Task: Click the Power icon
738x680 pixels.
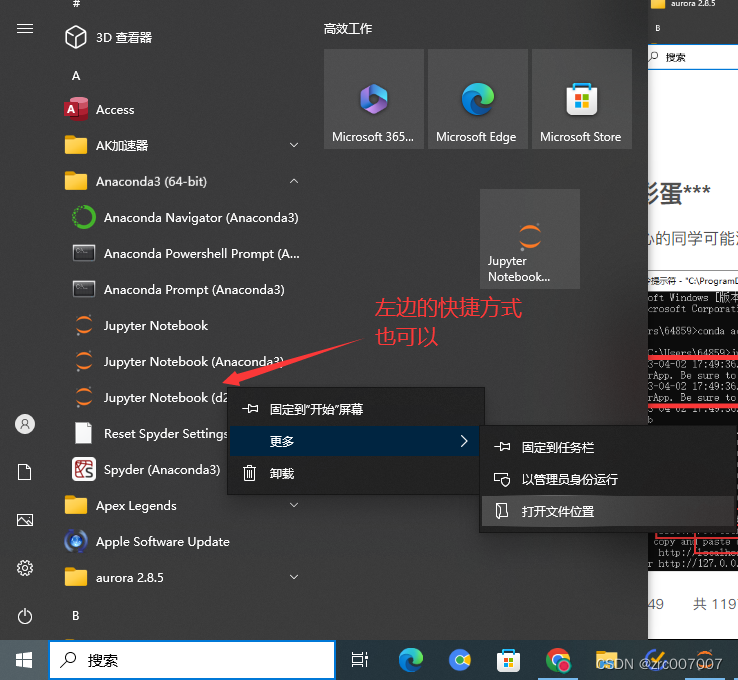Action: tap(25, 616)
